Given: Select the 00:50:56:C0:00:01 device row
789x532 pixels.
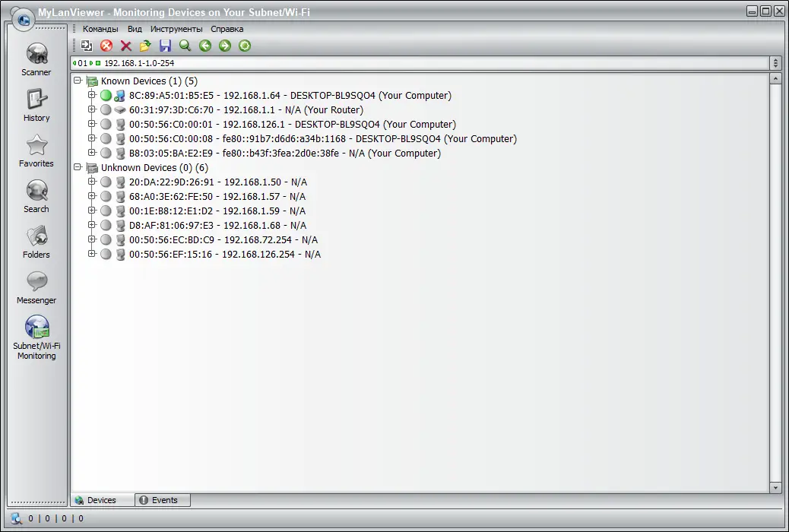Looking at the screenshot, I should (293, 125).
